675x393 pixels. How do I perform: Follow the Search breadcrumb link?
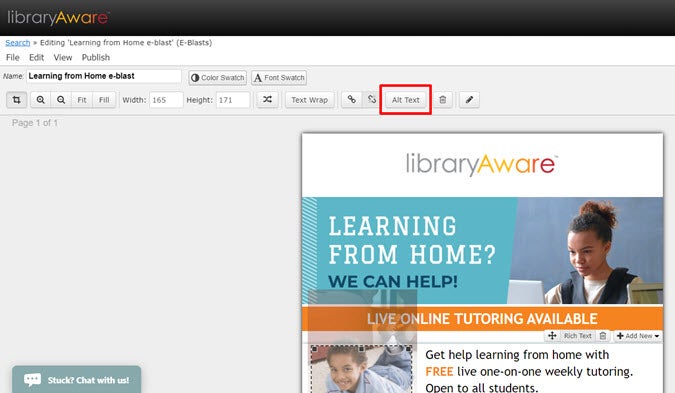click(18, 43)
